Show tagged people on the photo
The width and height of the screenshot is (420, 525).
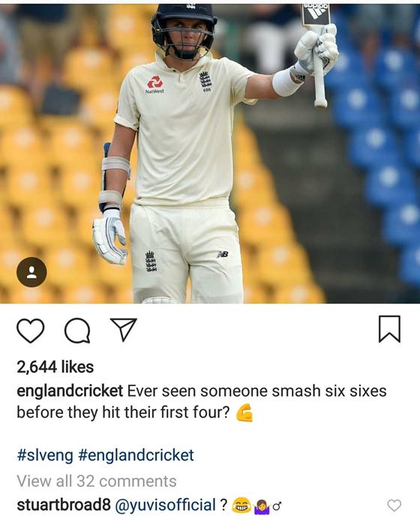coord(31,271)
